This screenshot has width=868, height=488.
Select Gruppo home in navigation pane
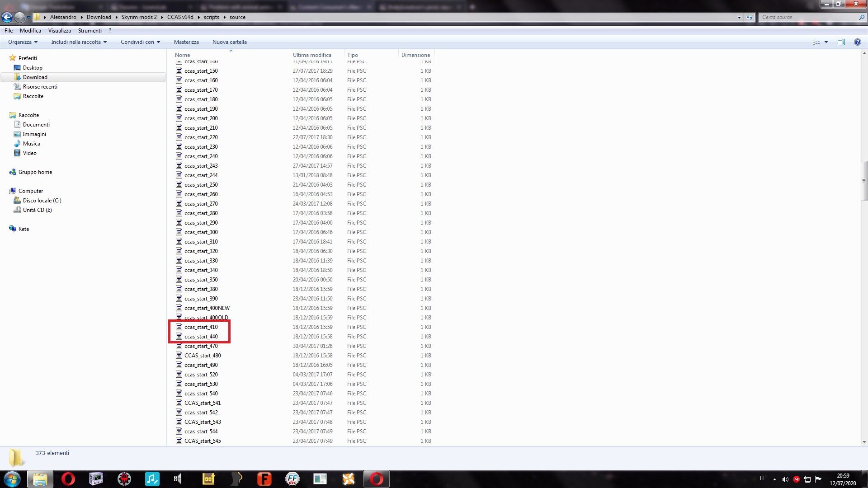[x=35, y=172]
